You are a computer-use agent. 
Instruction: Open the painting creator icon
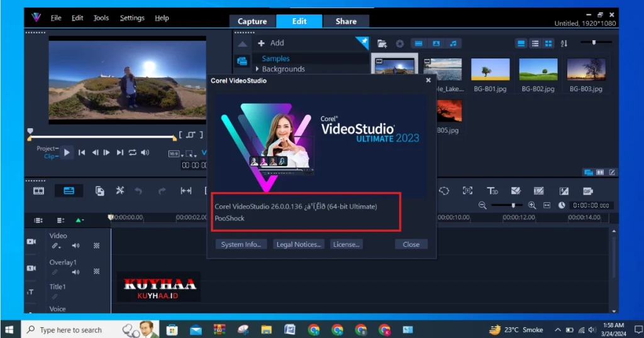(x=539, y=191)
